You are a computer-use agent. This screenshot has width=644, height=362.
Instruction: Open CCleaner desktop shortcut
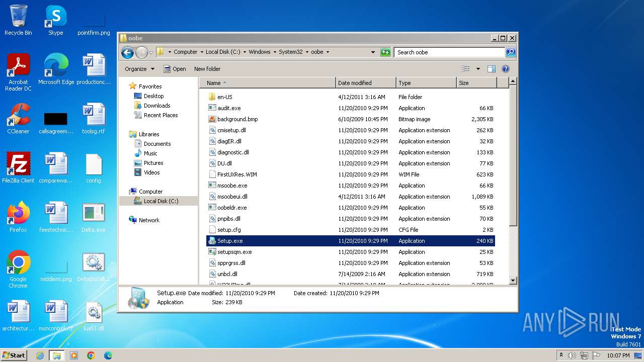[19, 119]
